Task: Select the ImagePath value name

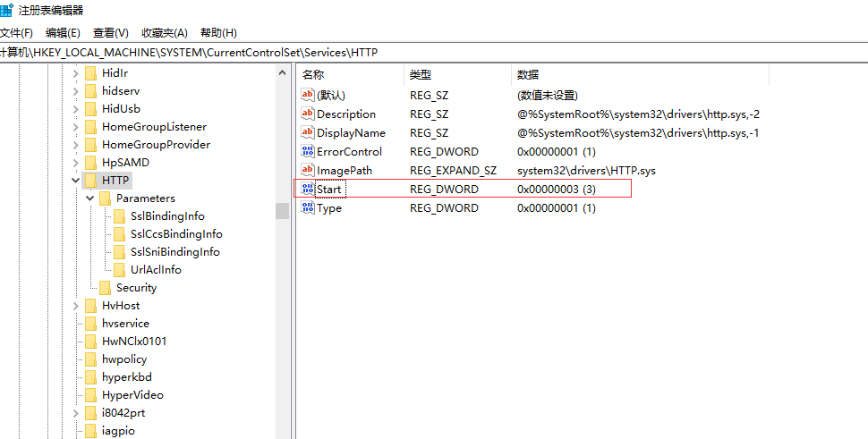Action: pyautogui.click(x=345, y=170)
